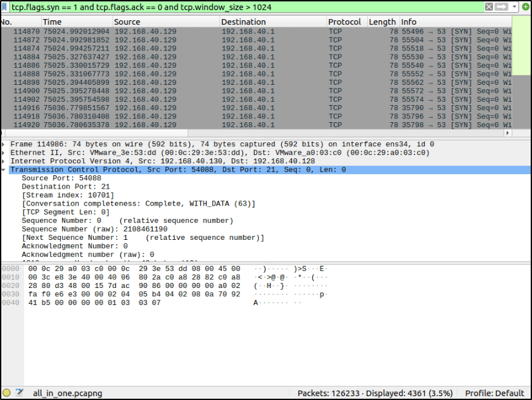Expand the Ethernet II protocol details
Image resolution: width=532 pixels, height=400 pixels.
tap(5, 153)
